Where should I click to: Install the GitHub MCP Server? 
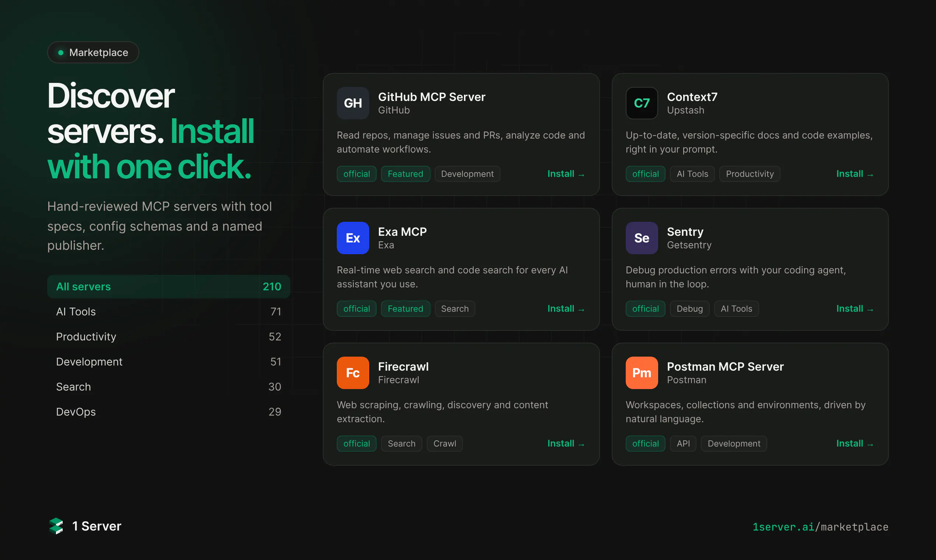[x=566, y=174]
